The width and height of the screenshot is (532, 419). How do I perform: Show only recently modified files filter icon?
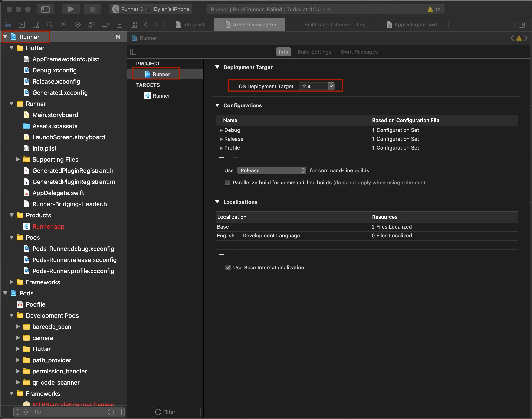(111, 412)
